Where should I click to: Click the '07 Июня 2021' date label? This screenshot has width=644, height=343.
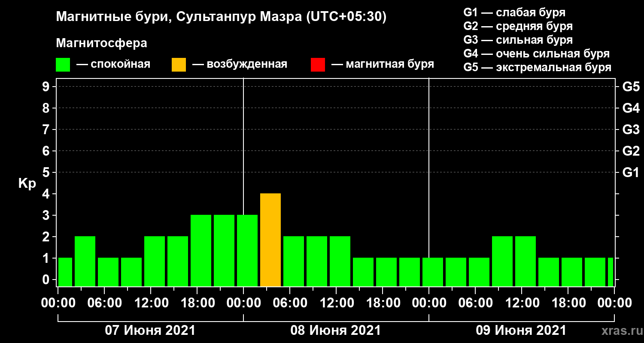pos(150,331)
